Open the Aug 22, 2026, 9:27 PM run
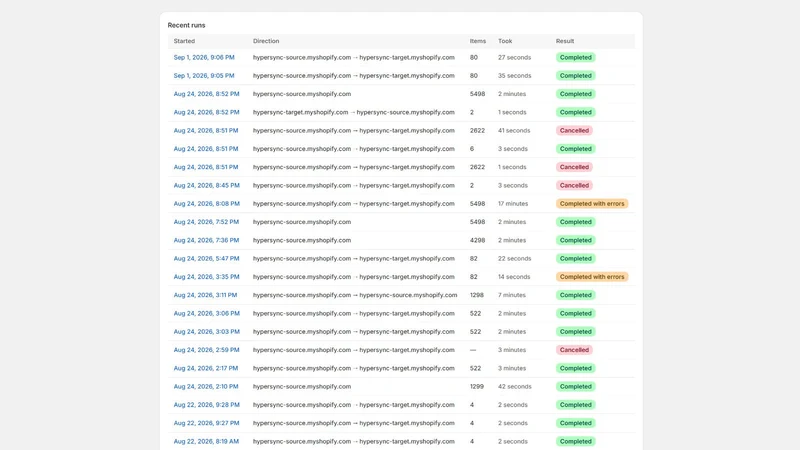This screenshot has height=450, width=800. [206, 423]
